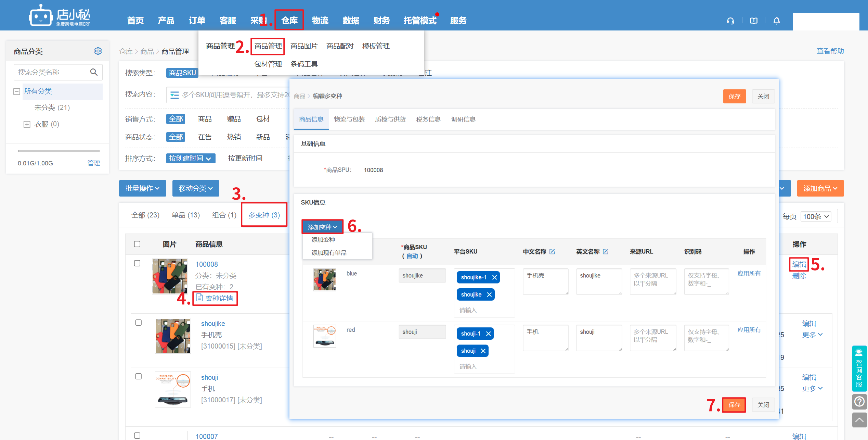Check the checkbox for product 100008
The width and height of the screenshot is (868, 440).
137,263
